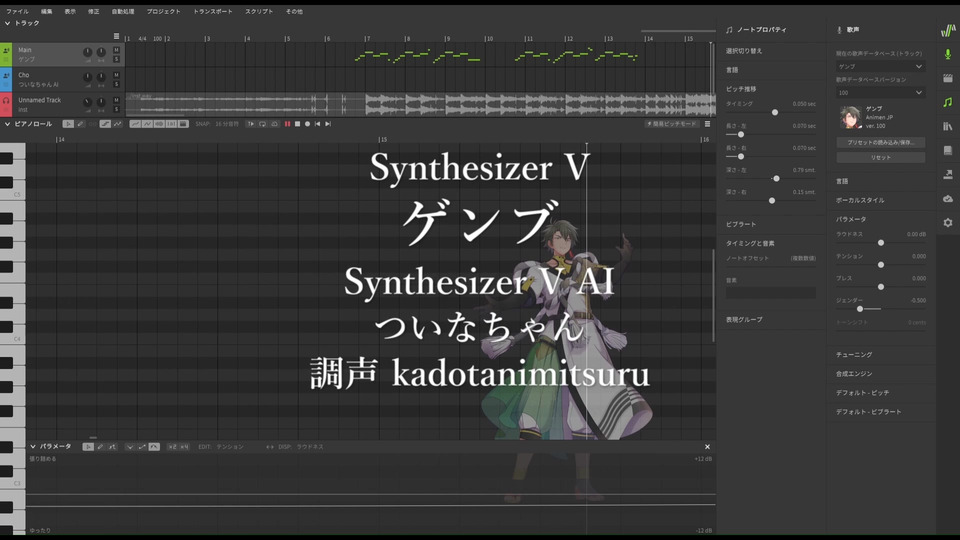Open the Library books icon in sidebar

click(x=947, y=126)
